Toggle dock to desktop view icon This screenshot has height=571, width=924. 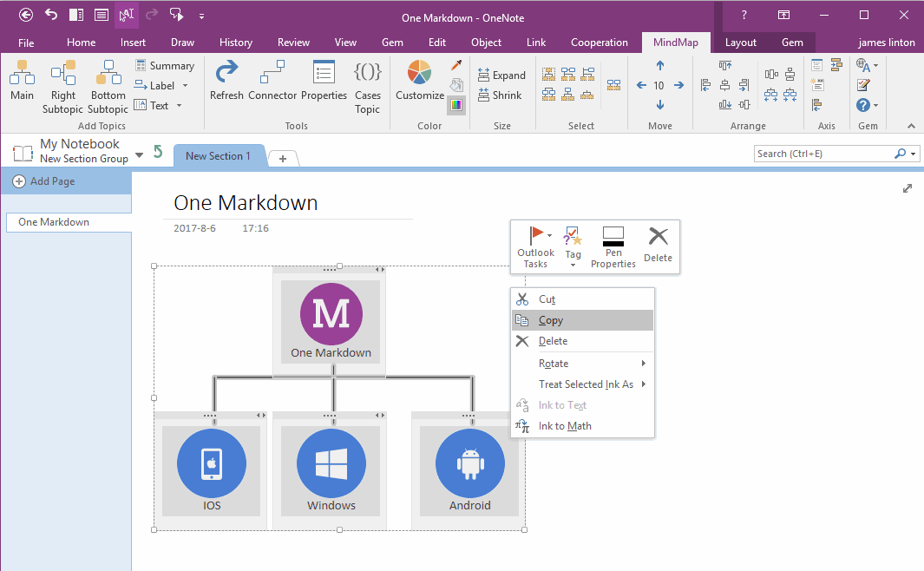point(76,15)
